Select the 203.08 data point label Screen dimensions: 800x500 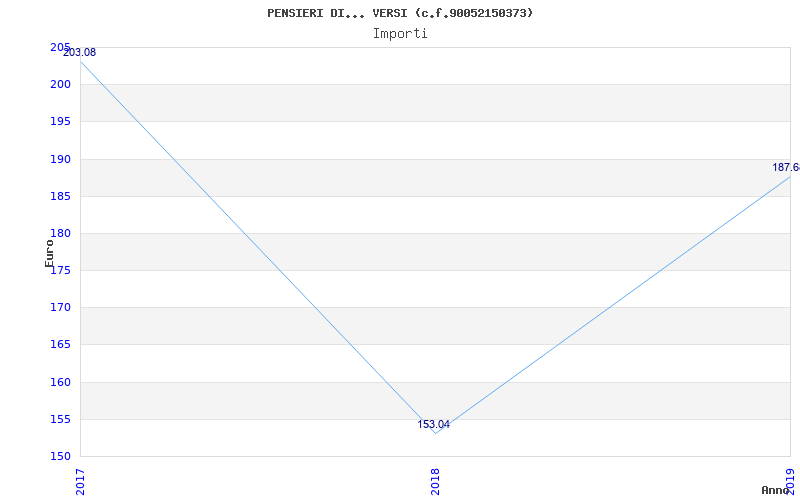(x=79, y=53)
